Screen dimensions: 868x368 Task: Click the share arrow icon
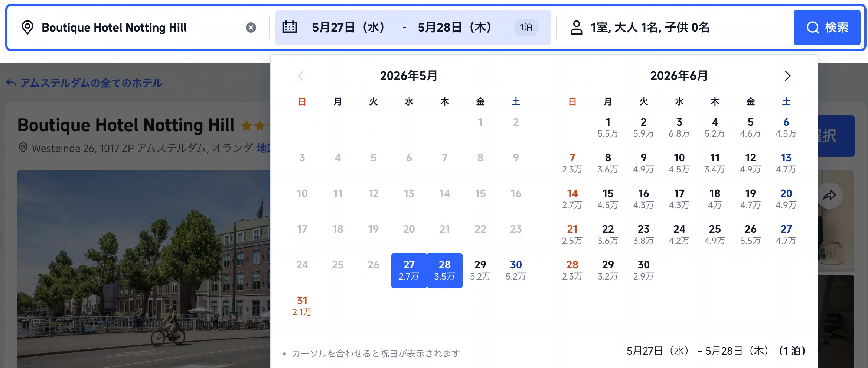(829, 195)
